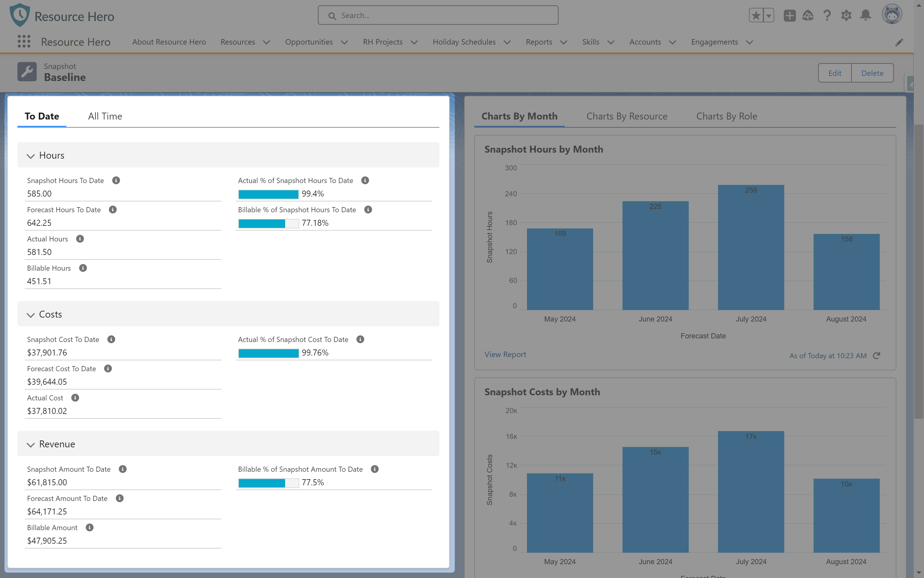Open the Holiday Schedules dropdown chevron
The image size is (924, 578).
507,42
